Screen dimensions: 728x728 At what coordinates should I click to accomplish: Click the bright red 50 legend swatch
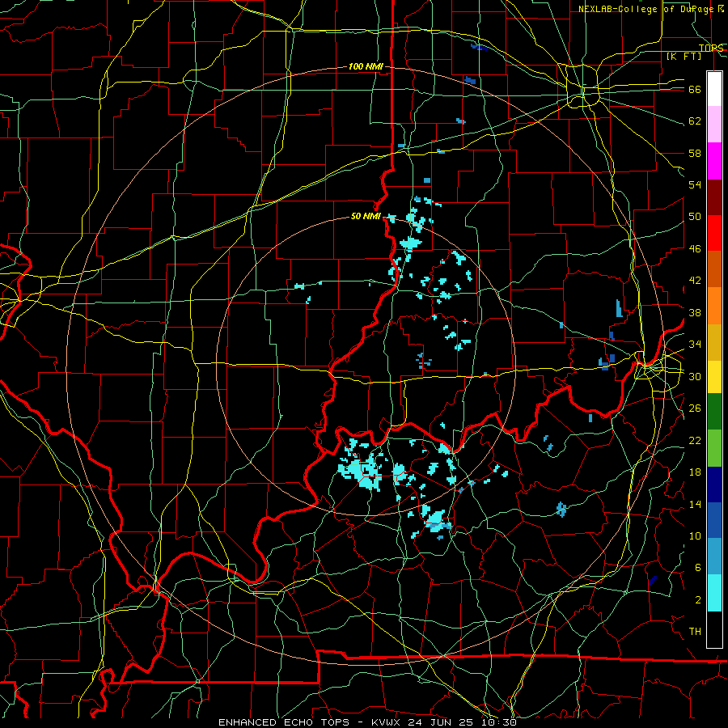714,233
